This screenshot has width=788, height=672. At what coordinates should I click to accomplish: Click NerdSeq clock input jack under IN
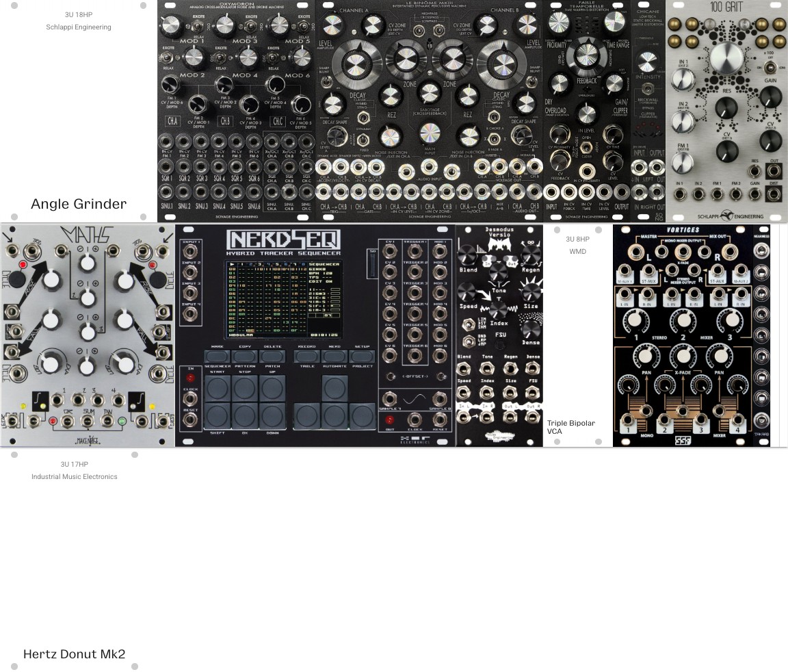[190, 398]
